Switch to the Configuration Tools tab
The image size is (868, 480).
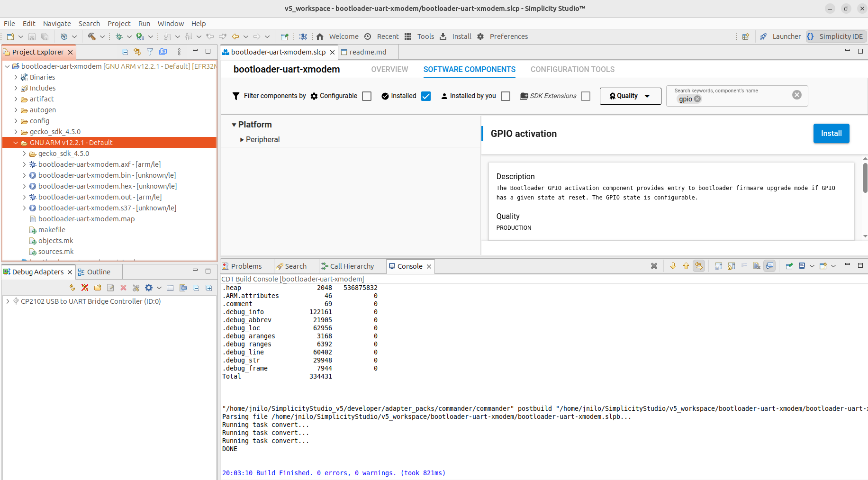(x=572, y=70)
